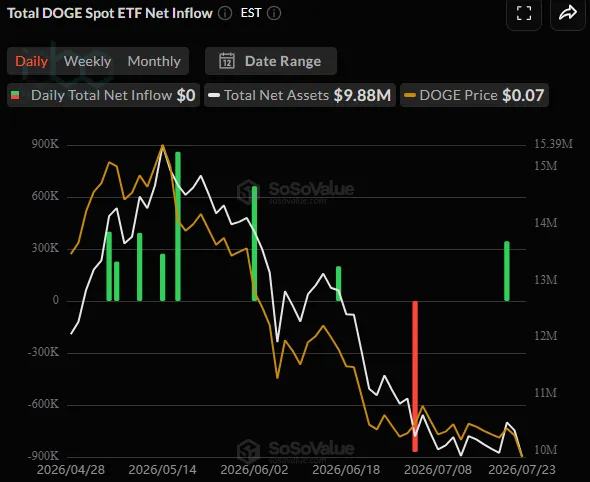Click the -300K left axis label
590x482 pixels.
[43, 352]
